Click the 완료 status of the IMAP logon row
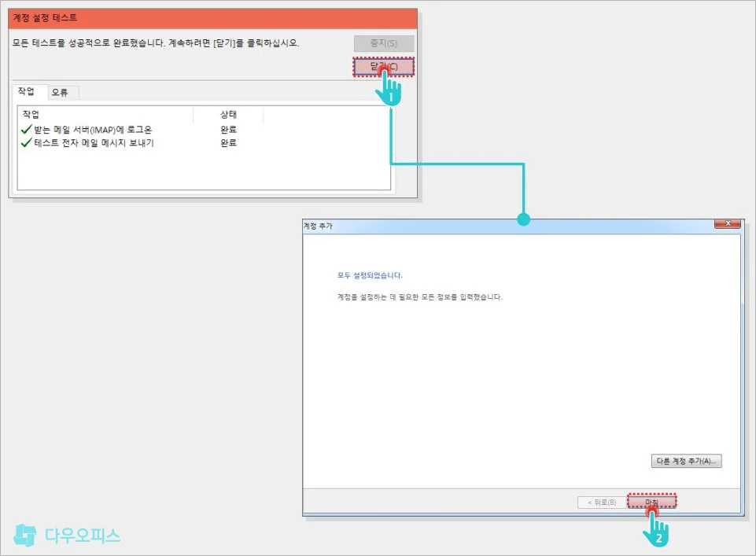Image resolution: width=756 pixels, height=556 pixels. tap(229, 129)
